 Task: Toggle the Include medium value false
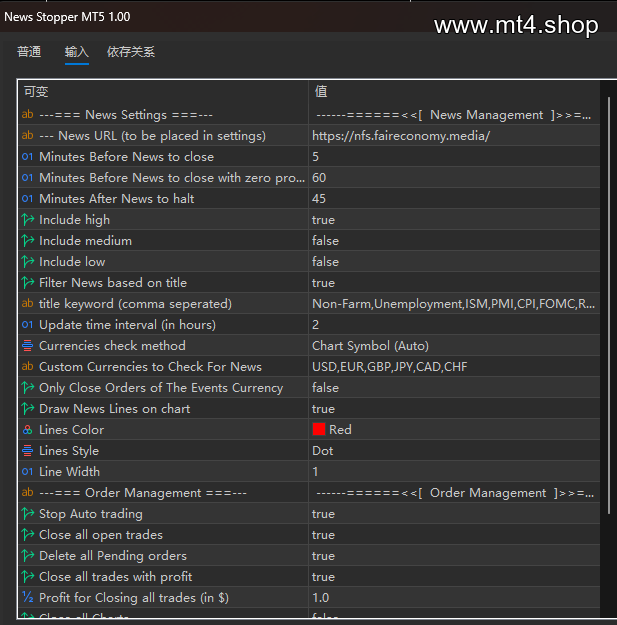[x=454, y=241]
